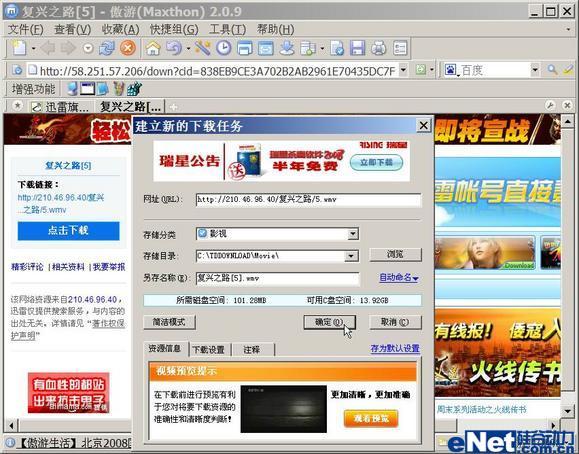The image size is (579, 454).
Task: Switch to the 迅雷旗... browser tab
Action: (60, 107)
